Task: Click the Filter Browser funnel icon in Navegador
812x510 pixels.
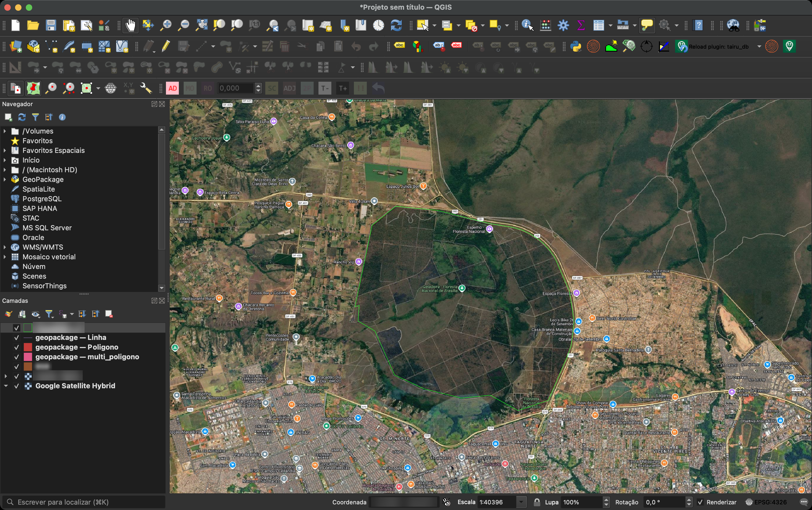Action: coord(35,117)
